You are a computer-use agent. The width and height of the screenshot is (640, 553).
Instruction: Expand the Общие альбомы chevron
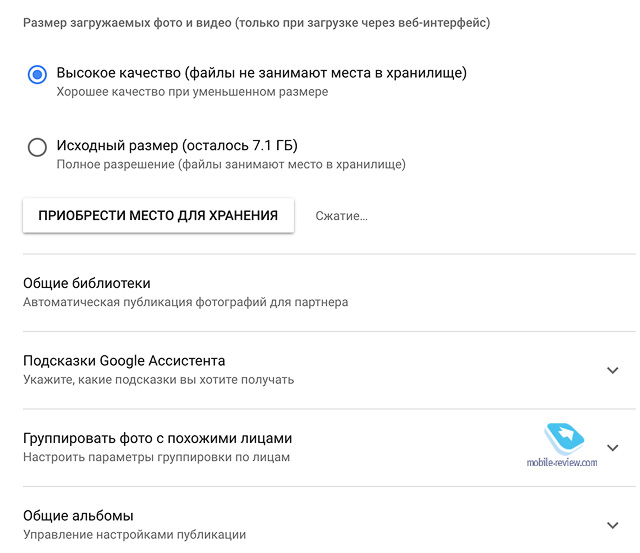[x=613, y=525]
